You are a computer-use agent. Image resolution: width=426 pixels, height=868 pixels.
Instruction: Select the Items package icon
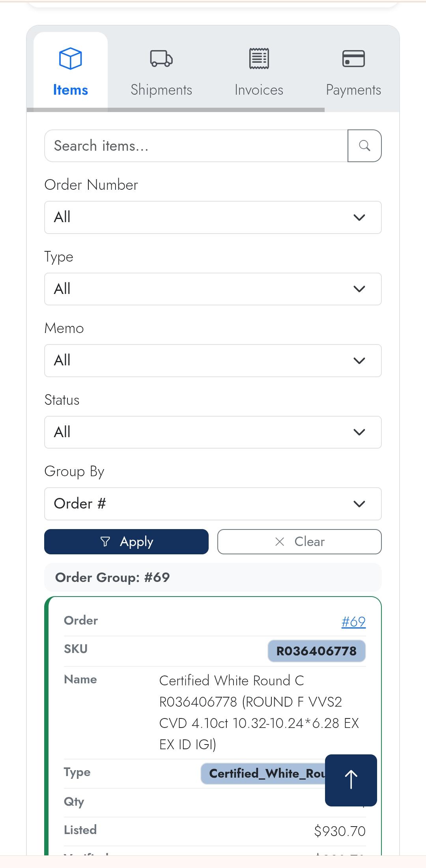(x=70, y=59)
